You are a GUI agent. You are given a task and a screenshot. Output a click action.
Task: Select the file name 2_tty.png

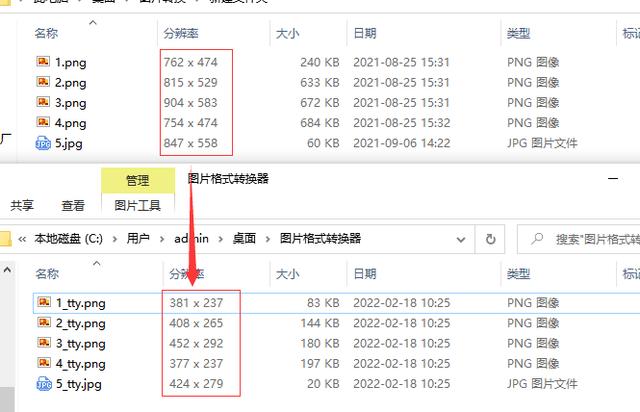(81, 324)
